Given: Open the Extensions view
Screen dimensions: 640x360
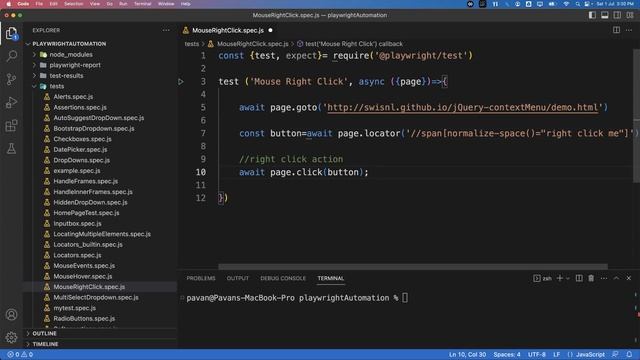Looking at the screenshot, I should 11,125.
